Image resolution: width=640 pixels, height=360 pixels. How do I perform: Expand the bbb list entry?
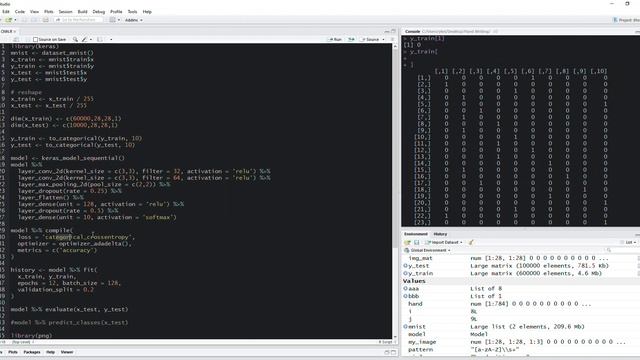[405, 296]
